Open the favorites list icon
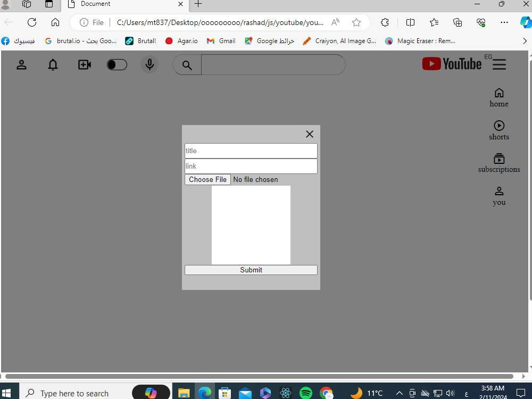532x399 pixels. (x=434, y=22)
